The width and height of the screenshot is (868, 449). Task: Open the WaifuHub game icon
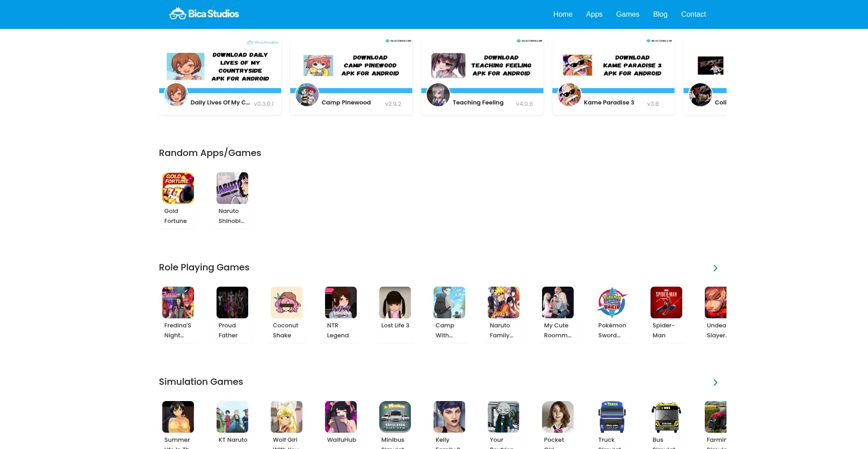(341, 417)
